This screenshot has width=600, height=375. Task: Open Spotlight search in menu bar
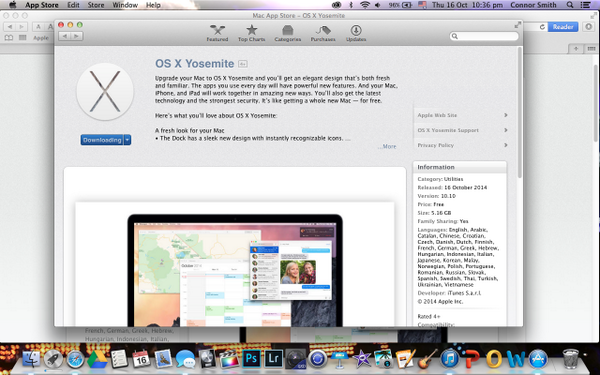[x=570, y=5]
